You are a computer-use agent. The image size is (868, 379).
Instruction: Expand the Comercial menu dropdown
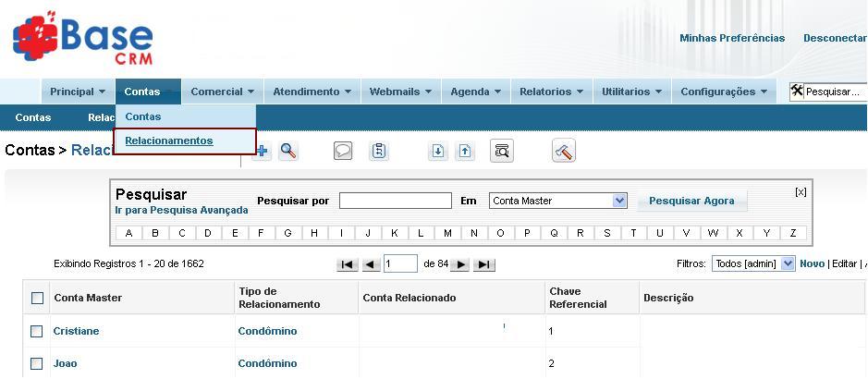tap(223, 92)
